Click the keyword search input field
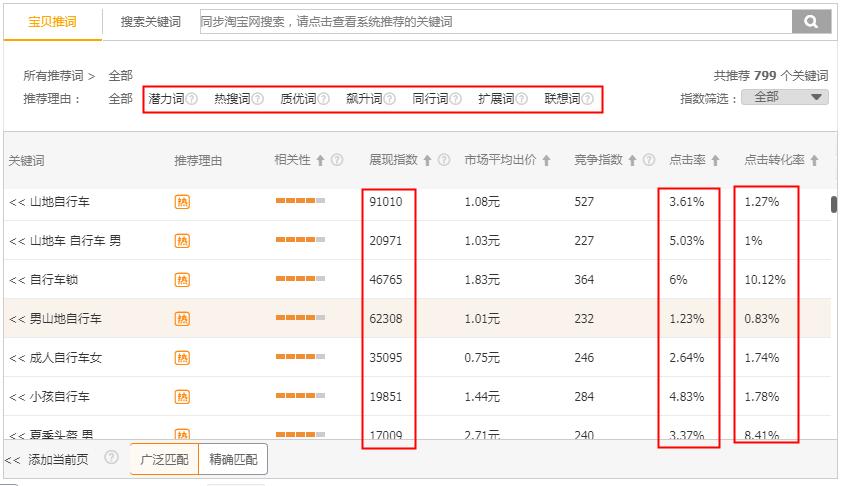Image resolution: width=846 pixels, height=486 pixels. tap(496, 22)
